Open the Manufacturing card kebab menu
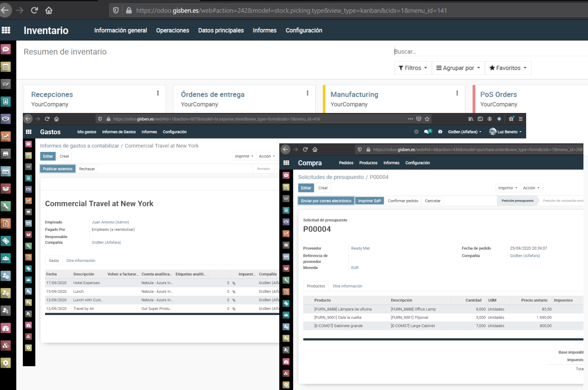The width and height of the screenshot is (588, 390). [x=457, y=93]
